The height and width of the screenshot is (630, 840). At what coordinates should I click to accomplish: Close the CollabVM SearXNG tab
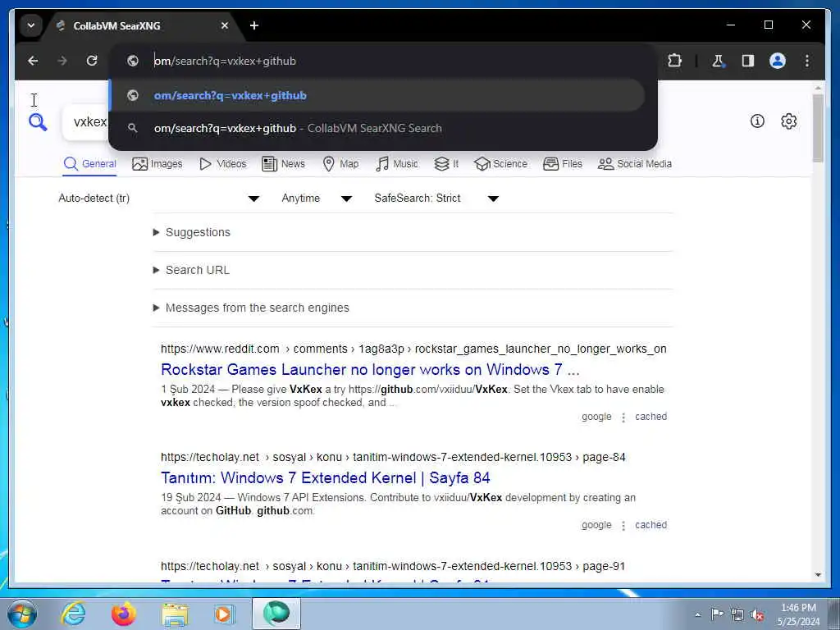pyautogui.click(x=225, y=25)
